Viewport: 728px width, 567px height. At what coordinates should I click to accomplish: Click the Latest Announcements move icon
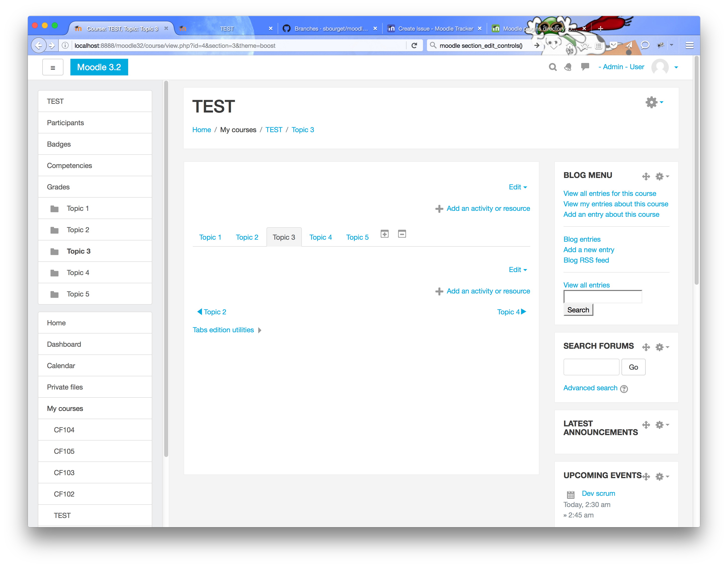tap(646, 425)
